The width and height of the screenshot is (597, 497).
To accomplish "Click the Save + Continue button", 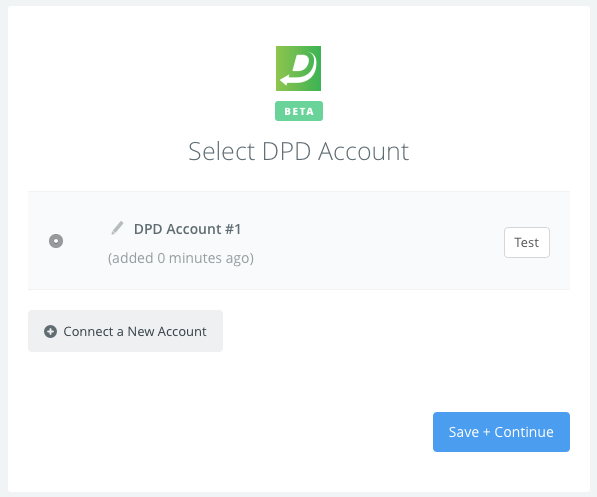I will (501, 432).
